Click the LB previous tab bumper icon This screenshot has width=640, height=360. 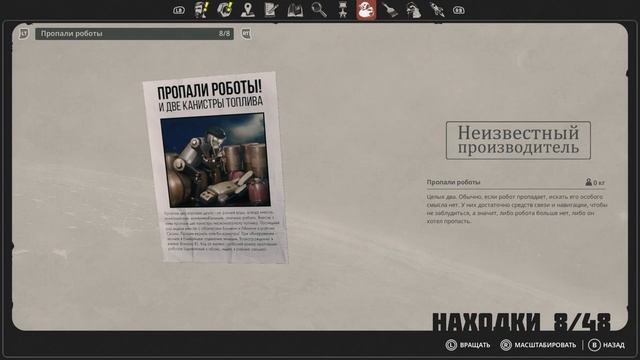point(179,10)
